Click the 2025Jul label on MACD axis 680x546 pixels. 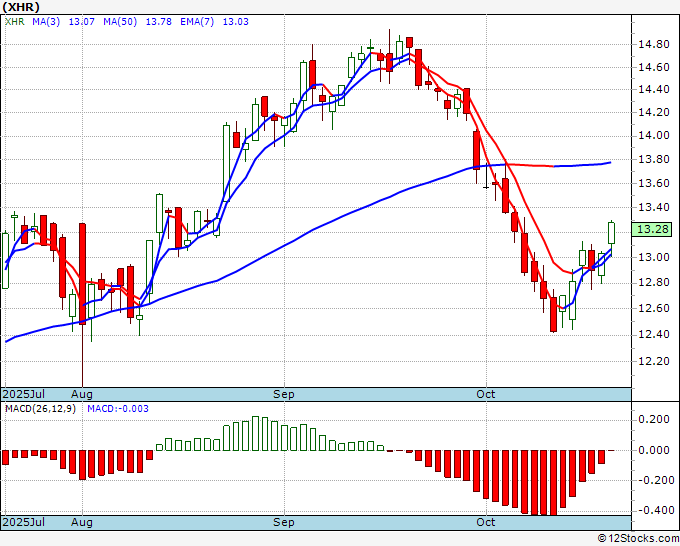click(24, 522)
